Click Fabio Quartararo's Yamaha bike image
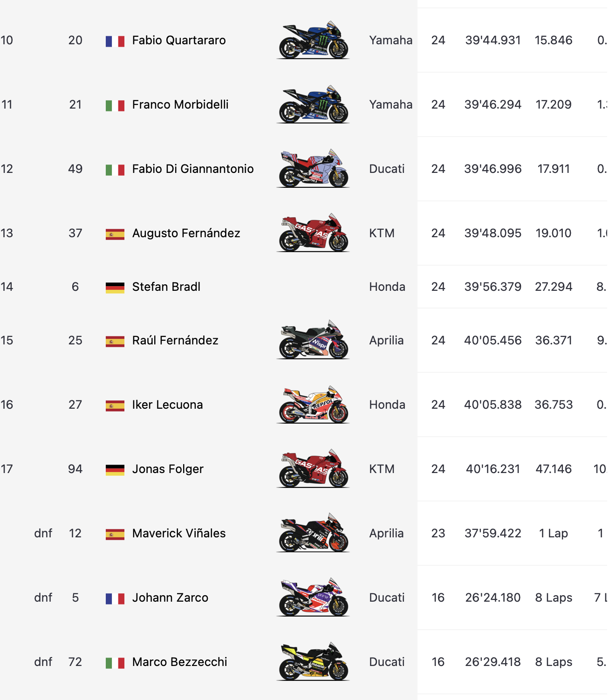This screenshot has height=700, width=616. click(x=313, y=40)
